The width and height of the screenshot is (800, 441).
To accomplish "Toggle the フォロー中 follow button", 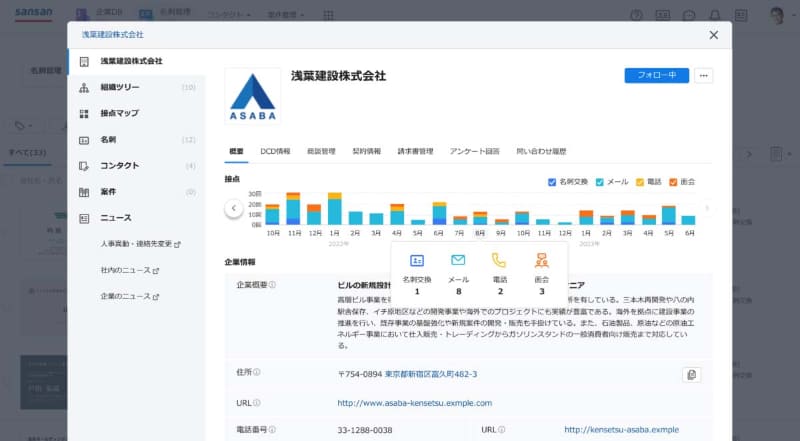I will coord(657,76).
